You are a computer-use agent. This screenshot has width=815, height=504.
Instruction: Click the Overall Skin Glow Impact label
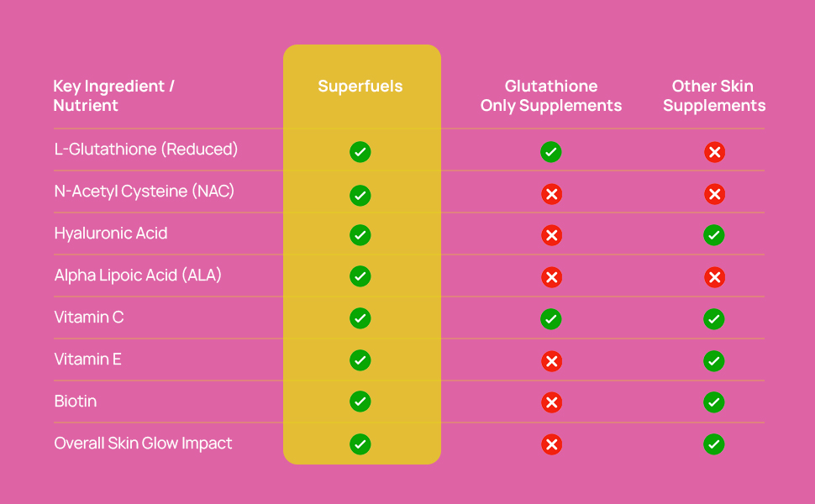143,444
